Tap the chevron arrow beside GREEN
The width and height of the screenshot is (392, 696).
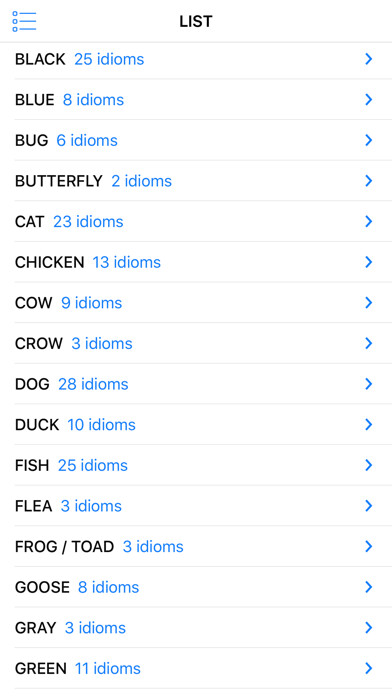tap(368, 668)
